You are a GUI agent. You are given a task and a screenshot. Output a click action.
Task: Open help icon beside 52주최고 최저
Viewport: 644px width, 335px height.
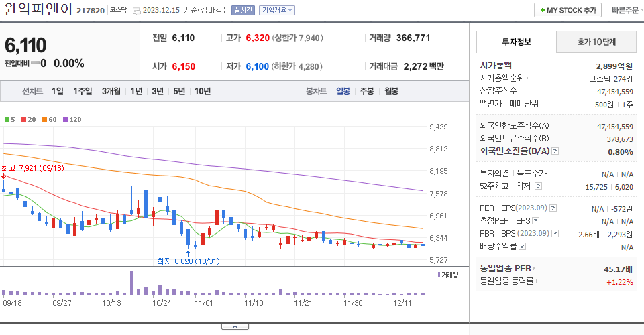pos(538,186)
